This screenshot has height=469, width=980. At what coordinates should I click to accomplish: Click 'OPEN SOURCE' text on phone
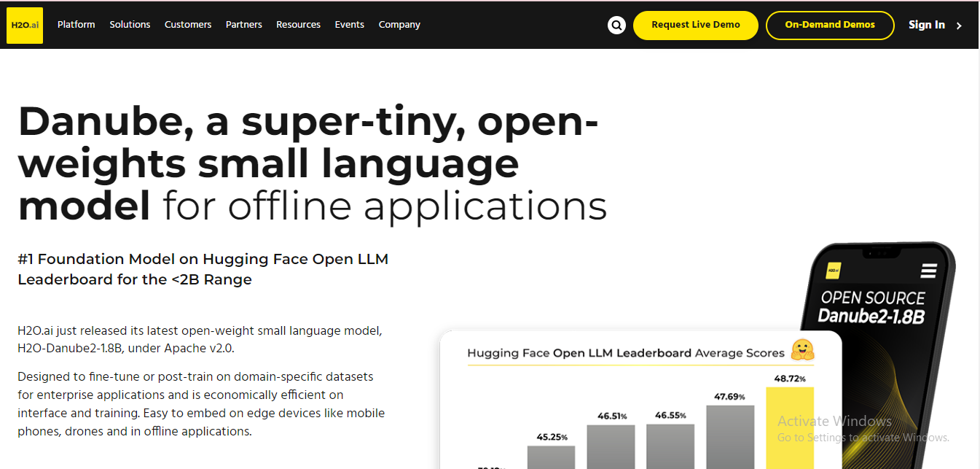[873, 298]
